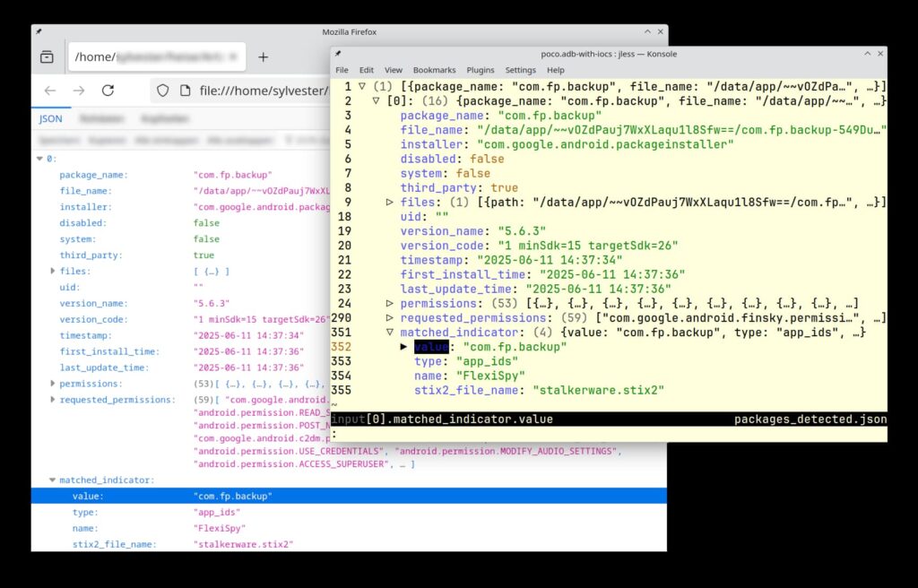
Task: Open the Settings menu in Konsole
Action: pyautogui.click(x=521, y=70)
